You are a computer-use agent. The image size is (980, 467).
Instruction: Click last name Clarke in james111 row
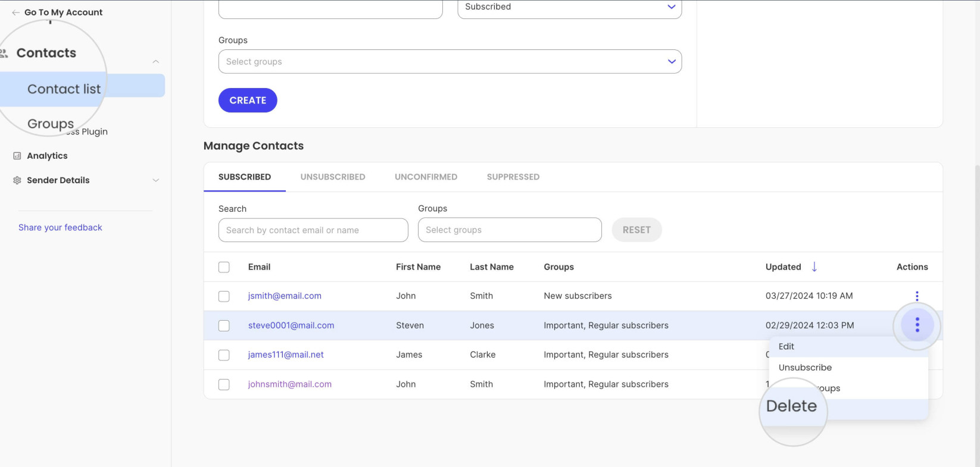pyautogui.click(x=482, y=355)
